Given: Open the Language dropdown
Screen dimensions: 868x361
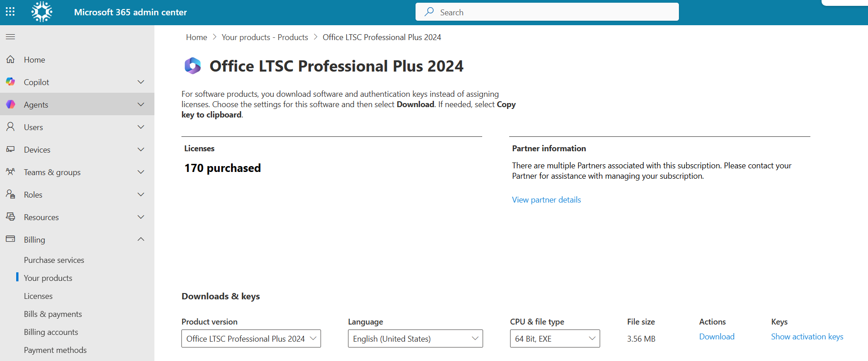Looking at the screenshot, I should pyautogui.click(x=416, y=338).
